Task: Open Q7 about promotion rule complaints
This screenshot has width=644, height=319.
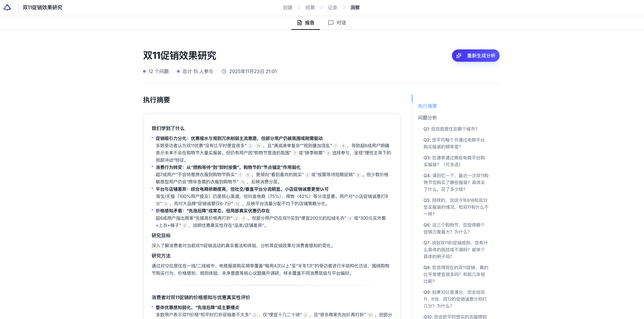Action: (x=456, y=250)
